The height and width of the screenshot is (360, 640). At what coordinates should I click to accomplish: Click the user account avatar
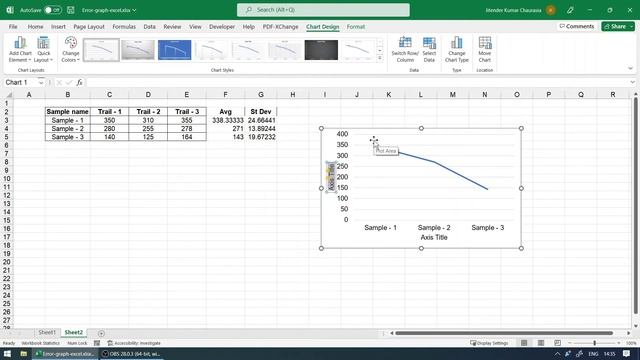(551, 10)
